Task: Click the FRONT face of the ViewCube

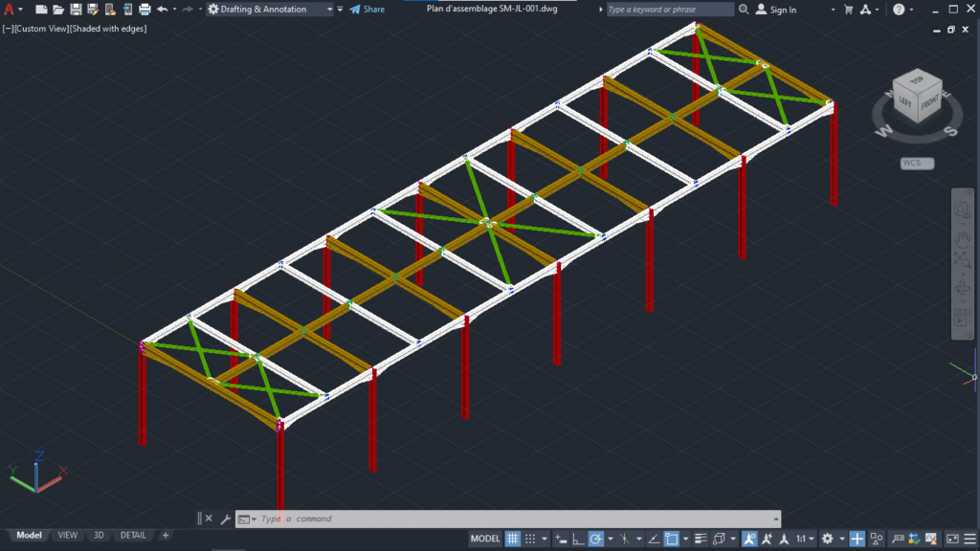Action: [x=930, y=103]
